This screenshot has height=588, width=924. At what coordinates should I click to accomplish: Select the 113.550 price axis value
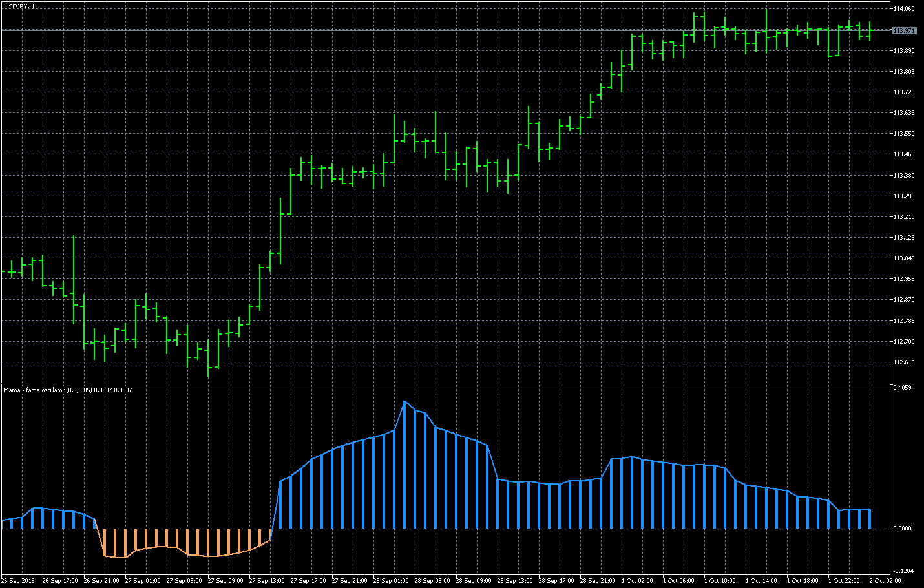904,134
